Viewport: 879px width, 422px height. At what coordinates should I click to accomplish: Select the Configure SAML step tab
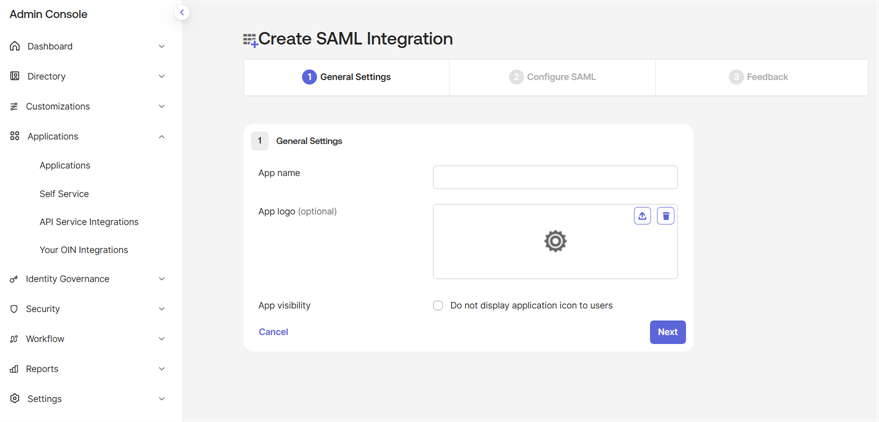tap(552, 77)
